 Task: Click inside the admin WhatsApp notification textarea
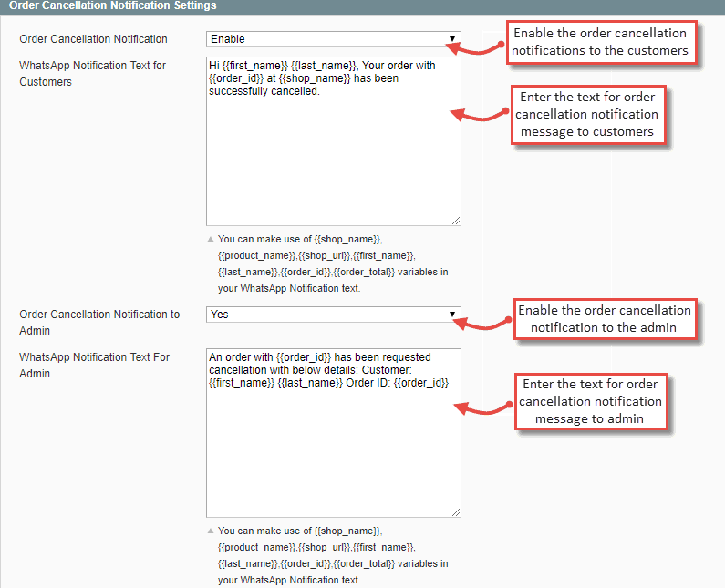334,433
